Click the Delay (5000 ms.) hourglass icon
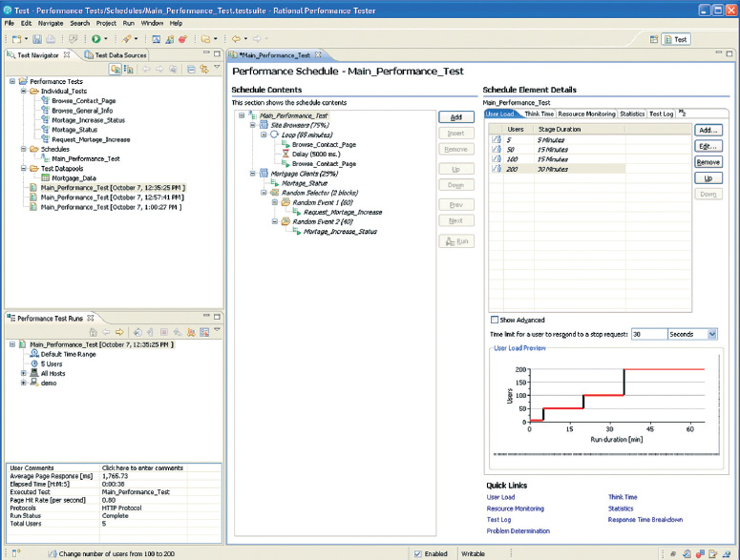Viewport: 740px width, 560px height. [285, 154]
